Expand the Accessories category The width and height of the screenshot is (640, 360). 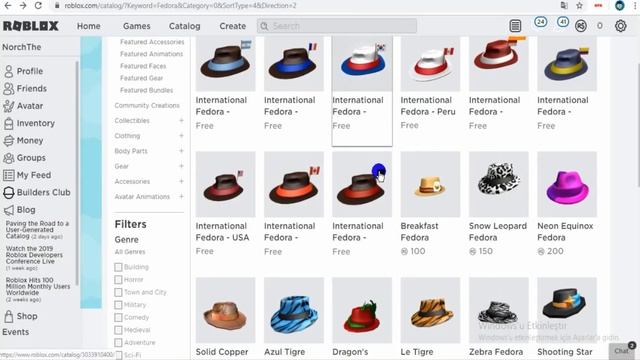coord(181,181)
